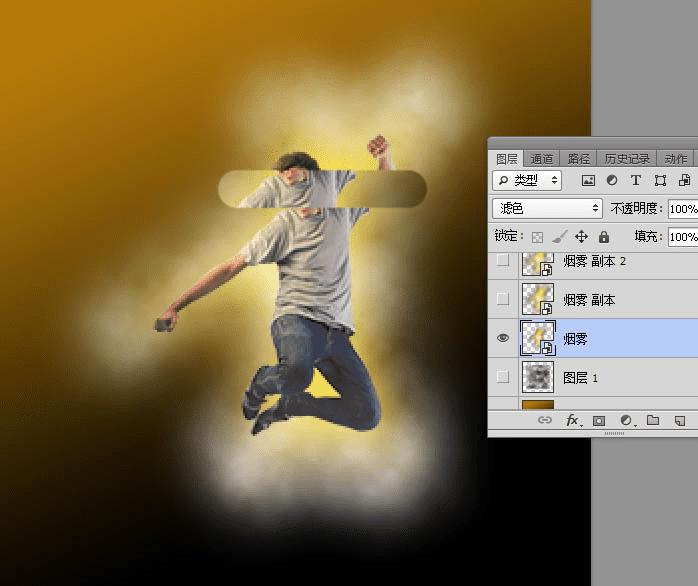Switch to the 通道 tab
Screen dimensions: 698x586
542,159
